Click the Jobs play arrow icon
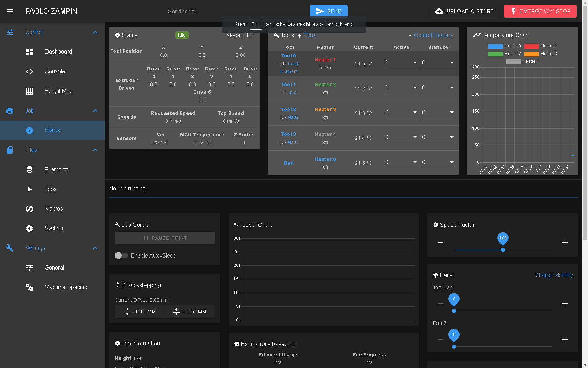588x368 pixels. (x=29, y=189)
